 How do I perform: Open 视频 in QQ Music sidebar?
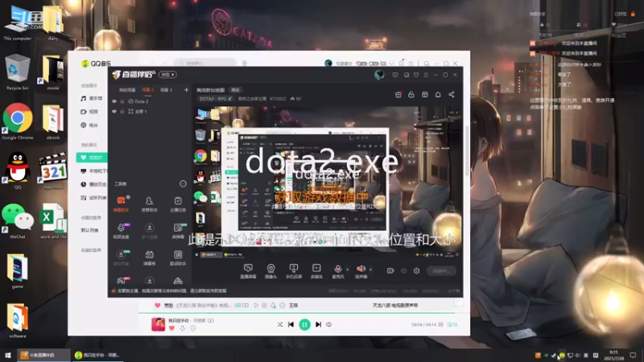click(89, 112)
